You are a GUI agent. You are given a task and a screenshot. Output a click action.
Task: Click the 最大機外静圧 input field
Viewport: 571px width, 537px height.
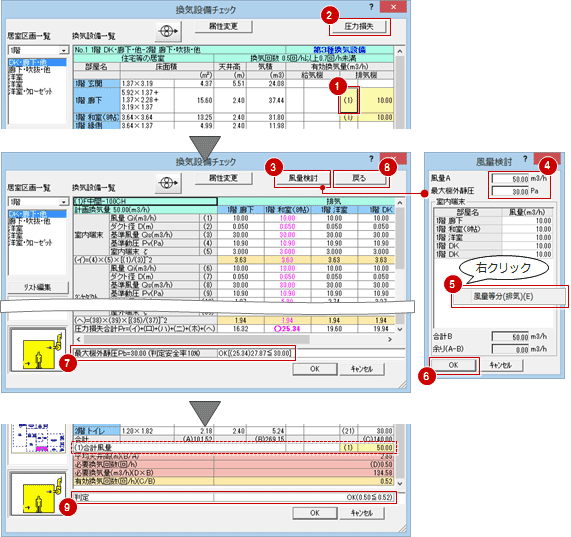[x=511, y=191]
